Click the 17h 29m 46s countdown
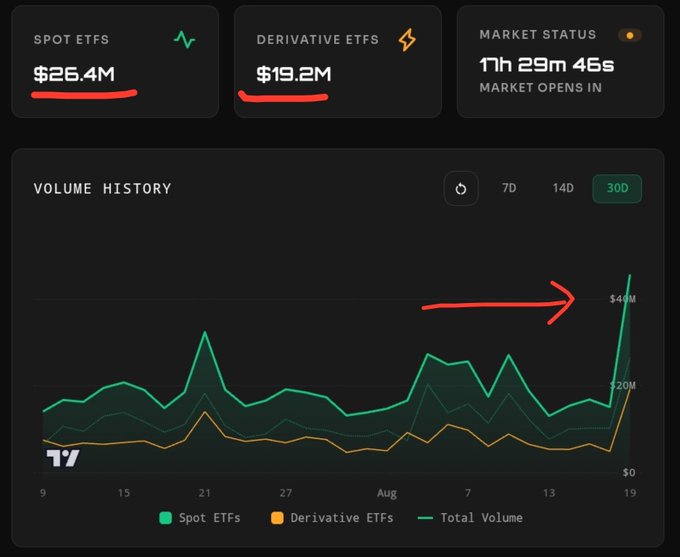Screen dimensions: 680x557 [547, 65]
